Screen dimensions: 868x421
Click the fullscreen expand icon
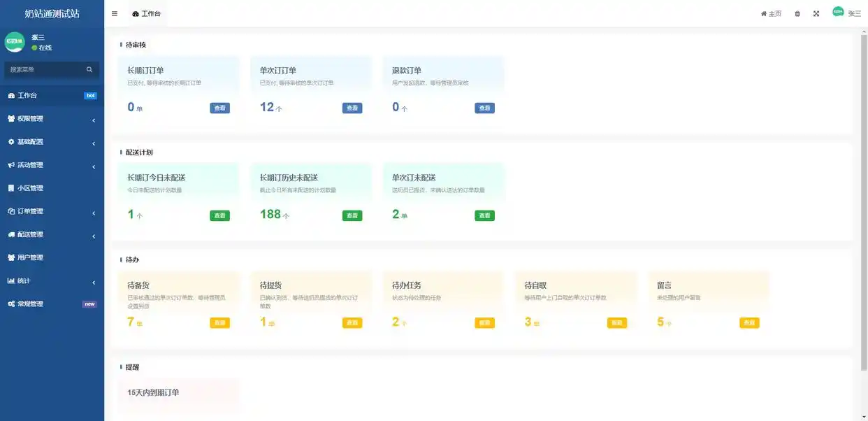[x=816, y=14]
